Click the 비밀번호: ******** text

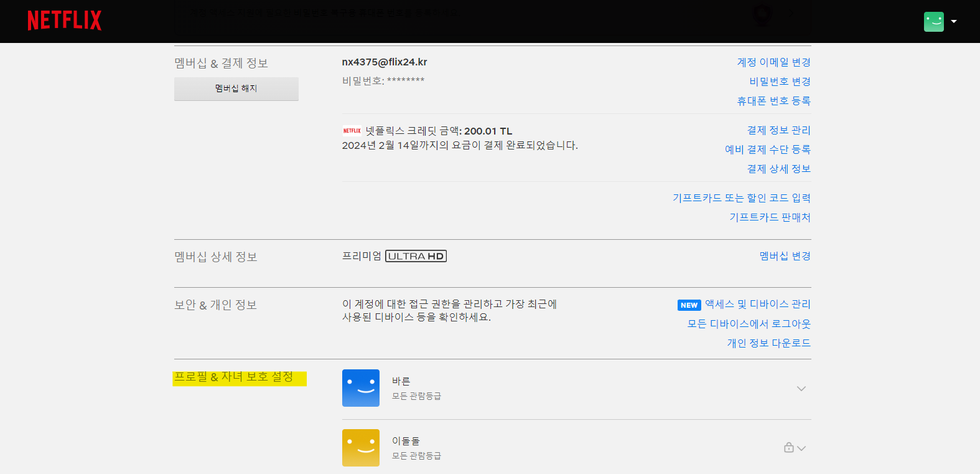tap(383, 80)
